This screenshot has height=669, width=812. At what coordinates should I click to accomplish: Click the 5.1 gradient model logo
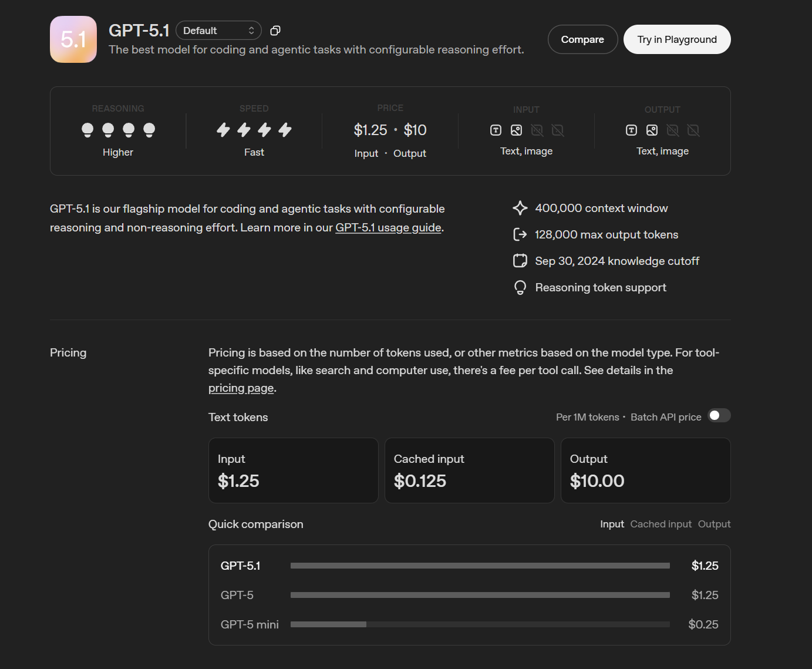73,39
